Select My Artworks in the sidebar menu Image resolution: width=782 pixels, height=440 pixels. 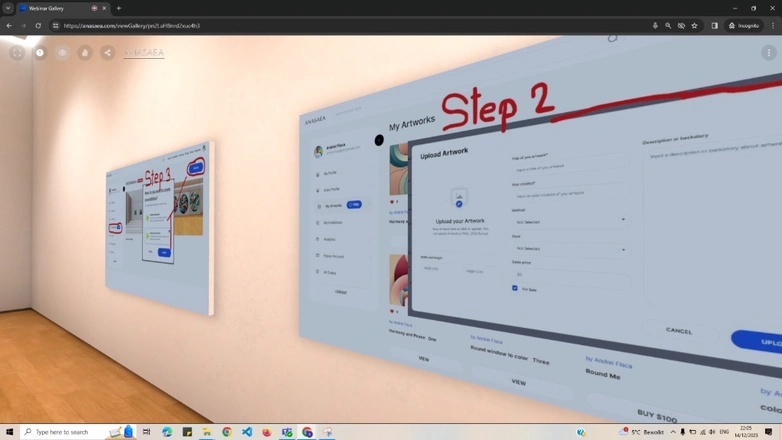pos(333,205)
